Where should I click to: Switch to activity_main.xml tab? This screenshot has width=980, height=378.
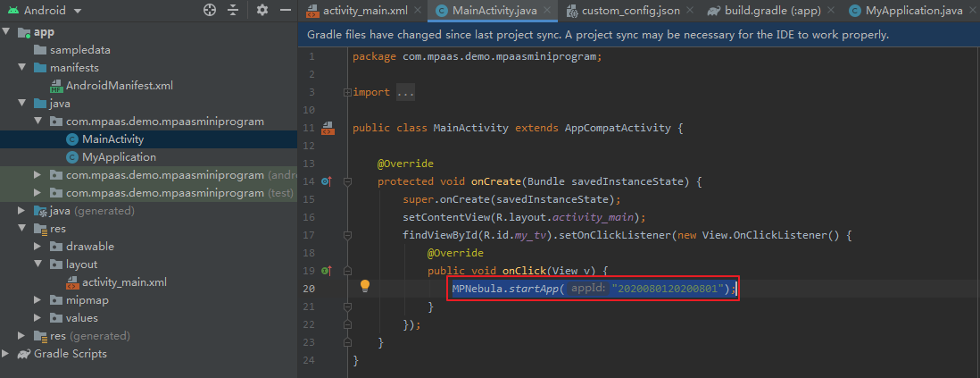click(x=366, y=11)
